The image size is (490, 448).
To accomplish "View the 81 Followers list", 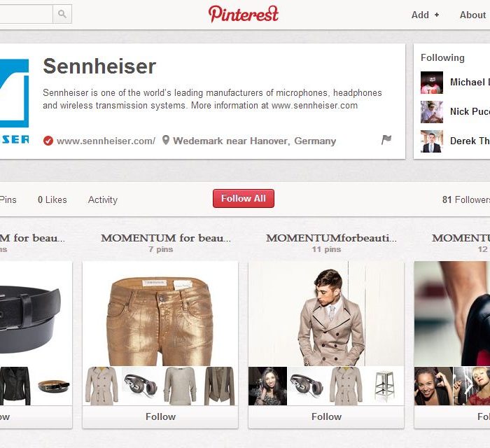I will click(x=466, y=200).
